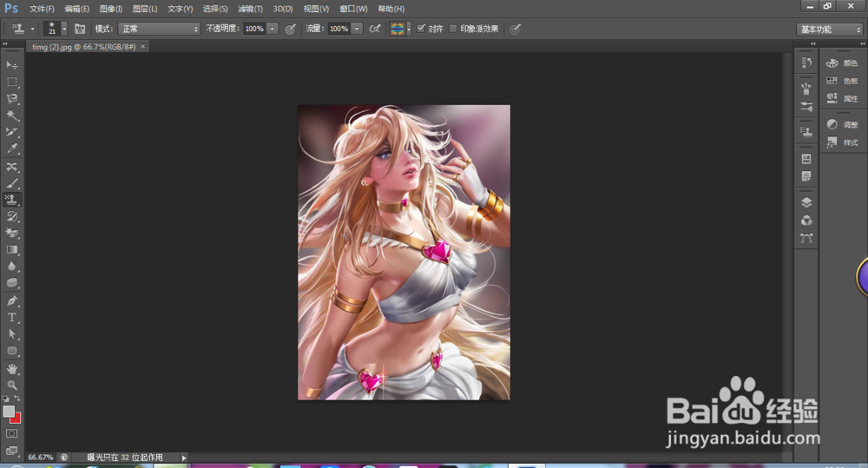Select the Blur tool
868x468 pixels.
(x=11, y=267)
